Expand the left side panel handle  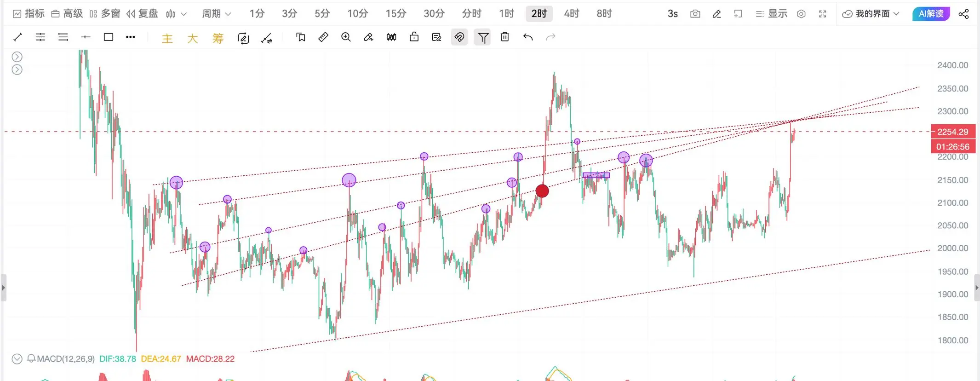pyautogui.click(x=3, y=288)
